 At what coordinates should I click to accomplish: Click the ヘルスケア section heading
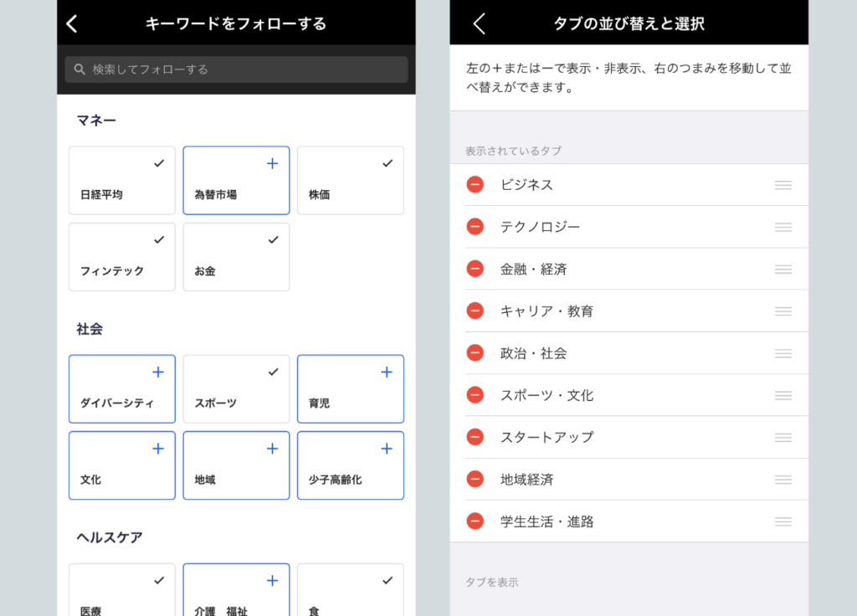coord(110,537)
